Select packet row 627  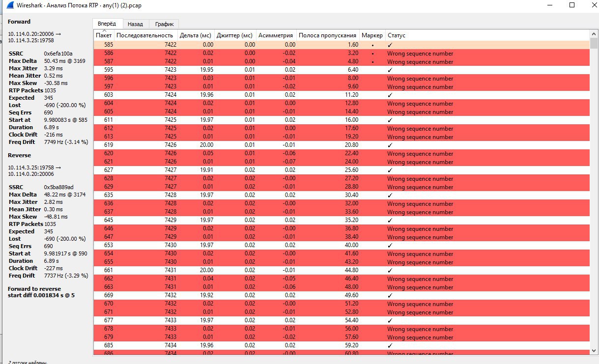pos(342,170)
